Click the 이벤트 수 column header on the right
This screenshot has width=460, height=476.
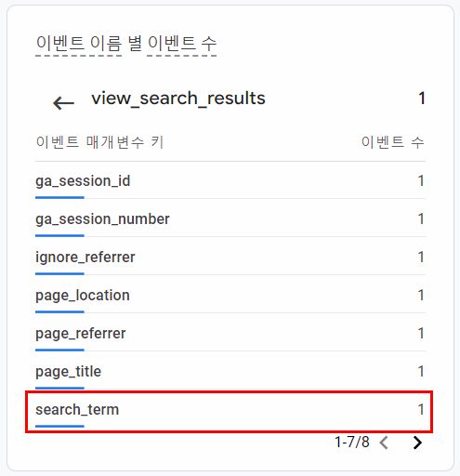[x=392, y=142]
